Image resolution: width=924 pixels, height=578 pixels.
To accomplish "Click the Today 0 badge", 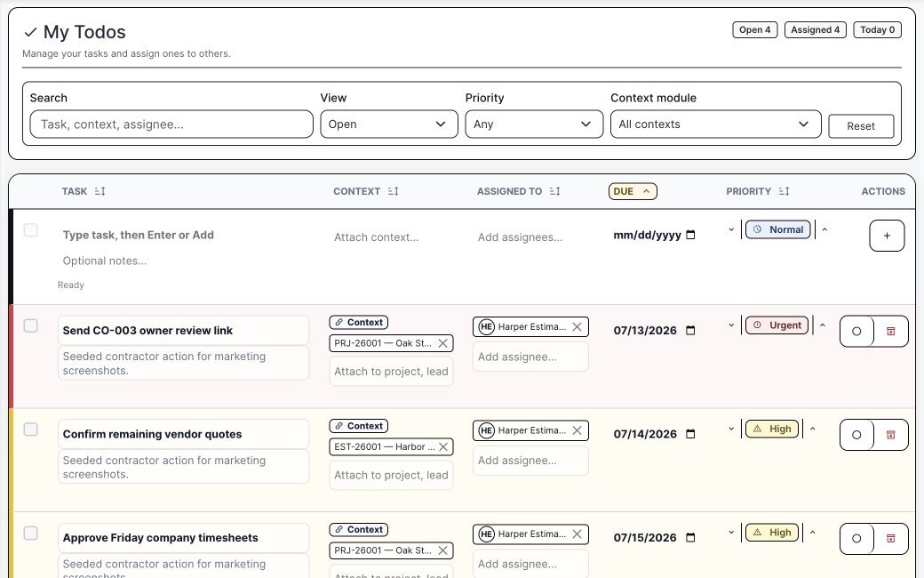I will click(878, 30).
